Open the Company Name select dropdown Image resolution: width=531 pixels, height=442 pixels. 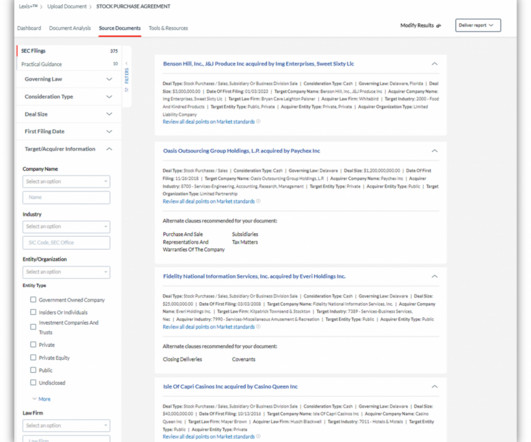(66, 182)
